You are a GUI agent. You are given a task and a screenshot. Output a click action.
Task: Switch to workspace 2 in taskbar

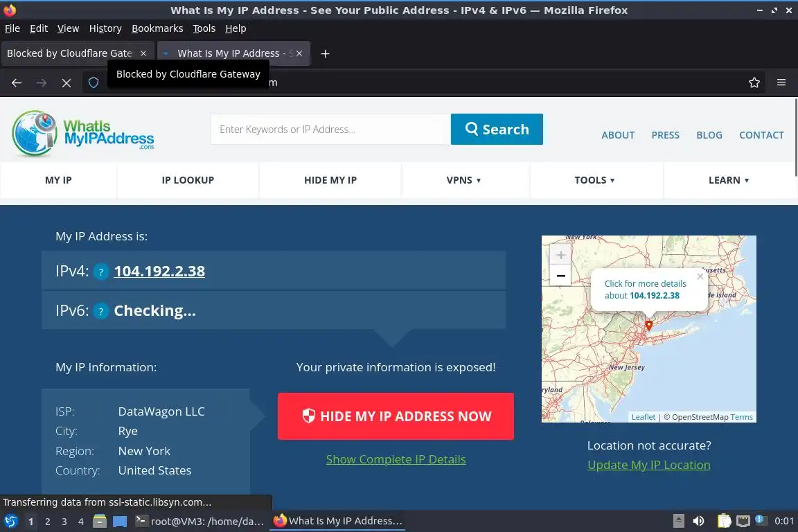47,522
